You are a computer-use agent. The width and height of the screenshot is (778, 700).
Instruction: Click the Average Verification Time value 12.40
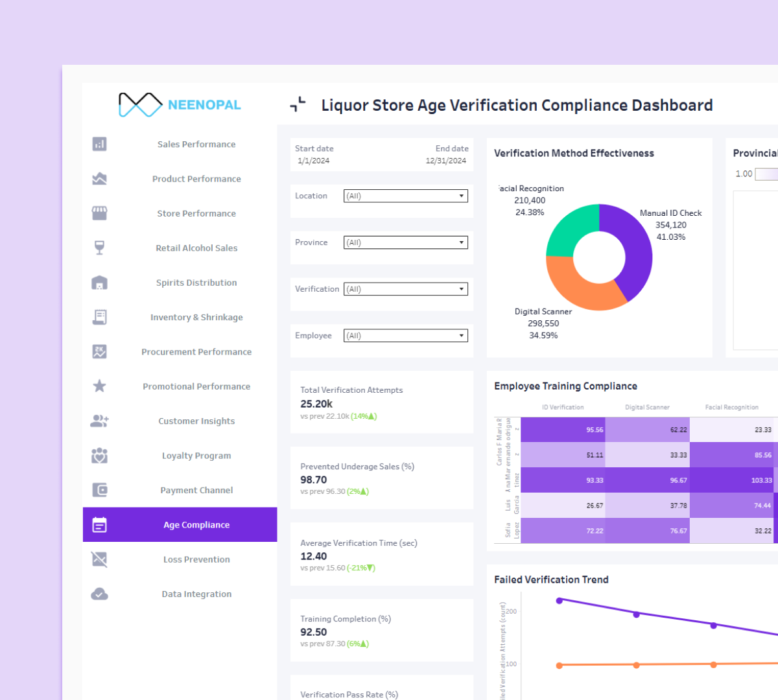tap(314, 557)
